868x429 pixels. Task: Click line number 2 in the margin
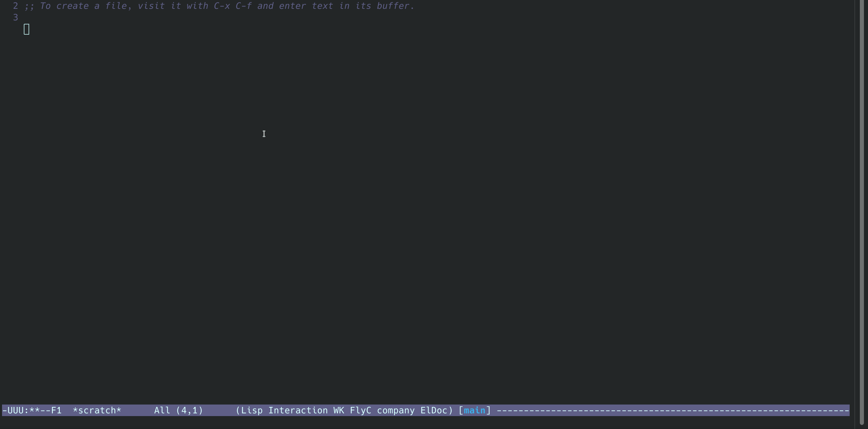click(15, 6)
